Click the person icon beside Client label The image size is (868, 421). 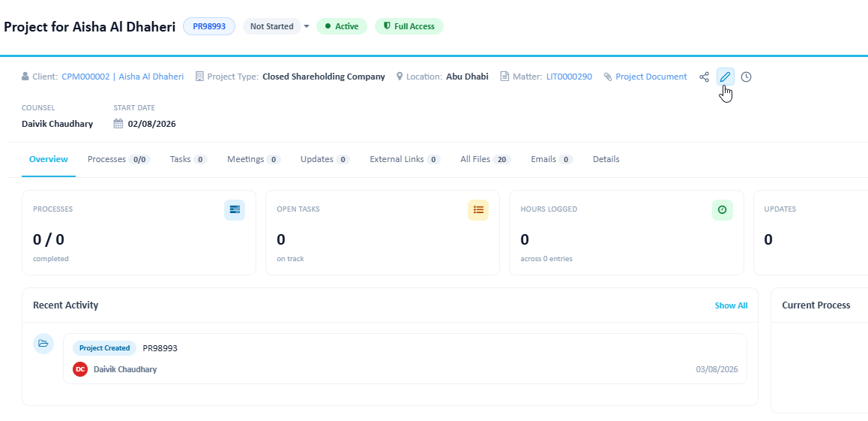point(25,77)
